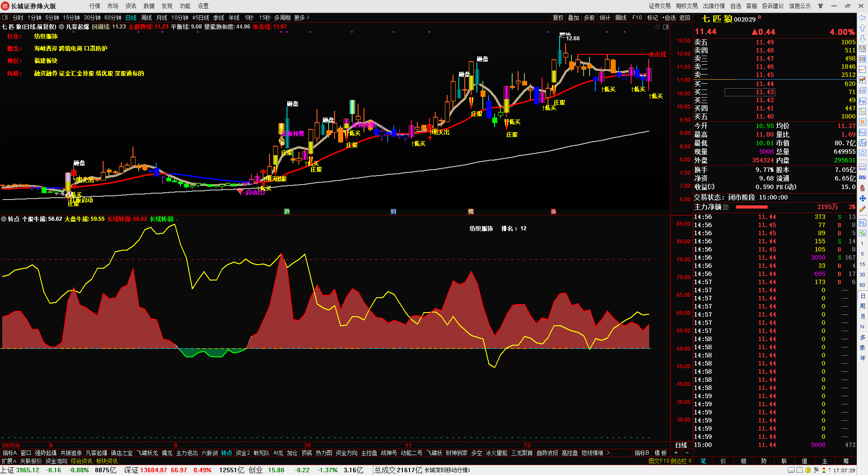Open the candlestick chart icon in right toolbar
The image size is (868, 475).
[863, 80]
